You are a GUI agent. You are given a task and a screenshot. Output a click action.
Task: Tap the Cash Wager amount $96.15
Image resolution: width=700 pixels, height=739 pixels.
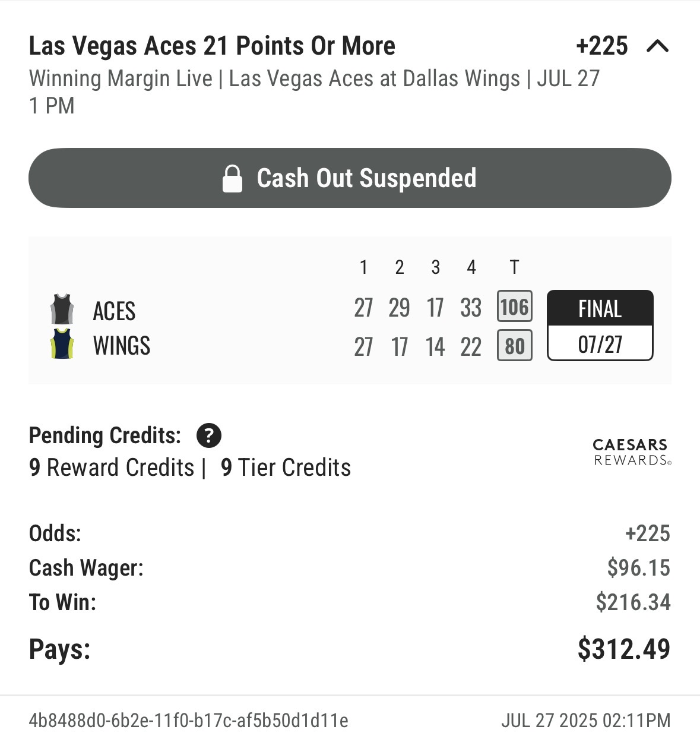[x=638, y=568]
